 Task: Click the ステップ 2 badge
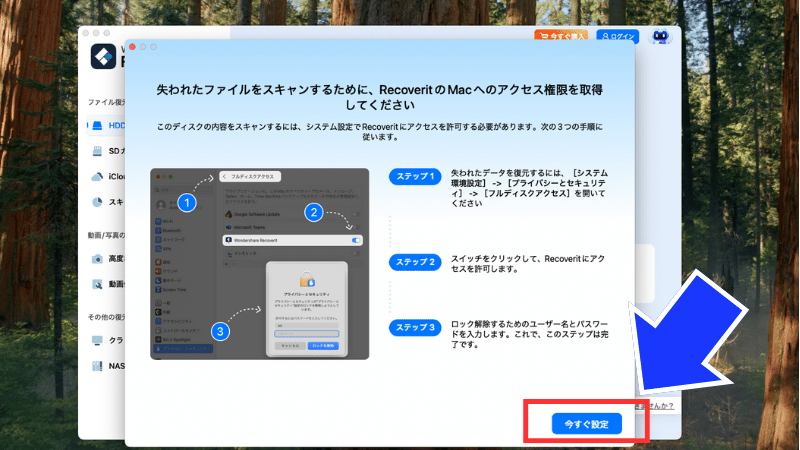415,262
